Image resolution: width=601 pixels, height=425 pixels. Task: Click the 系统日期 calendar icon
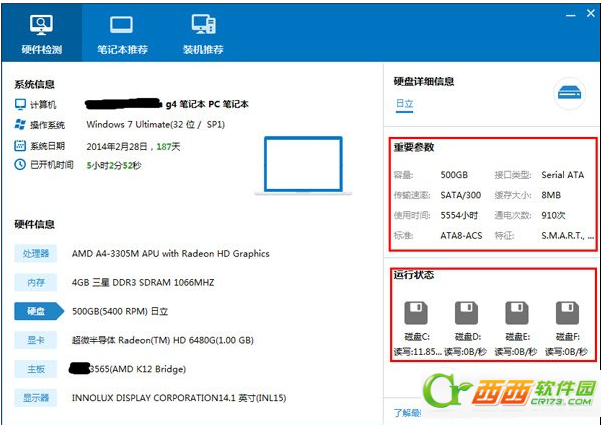pyautogui.click(x=20, y=146)
